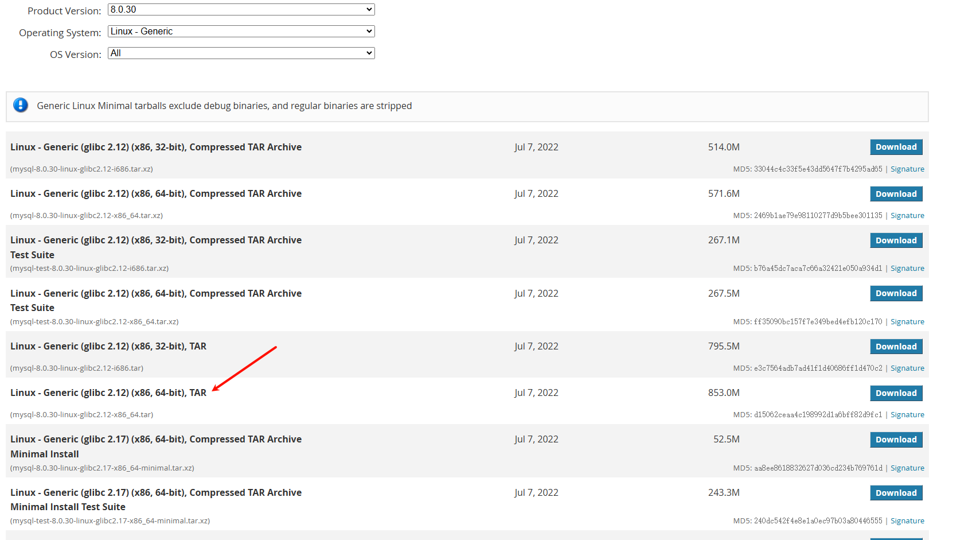Click the 'Minimal Install Test Suite' subtitle
The image size is (980, 540).
[68, 507]
